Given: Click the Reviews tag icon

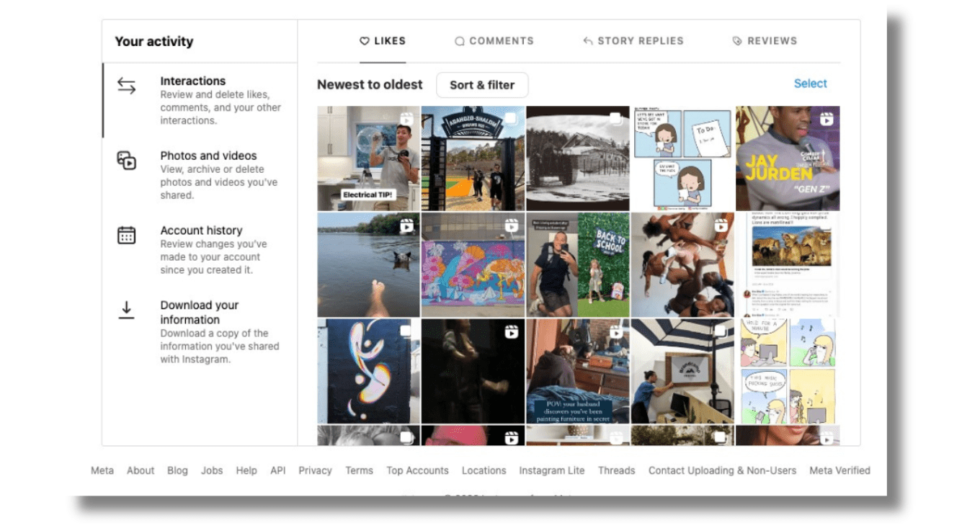Looking at the screenshot, I should 737,41.
